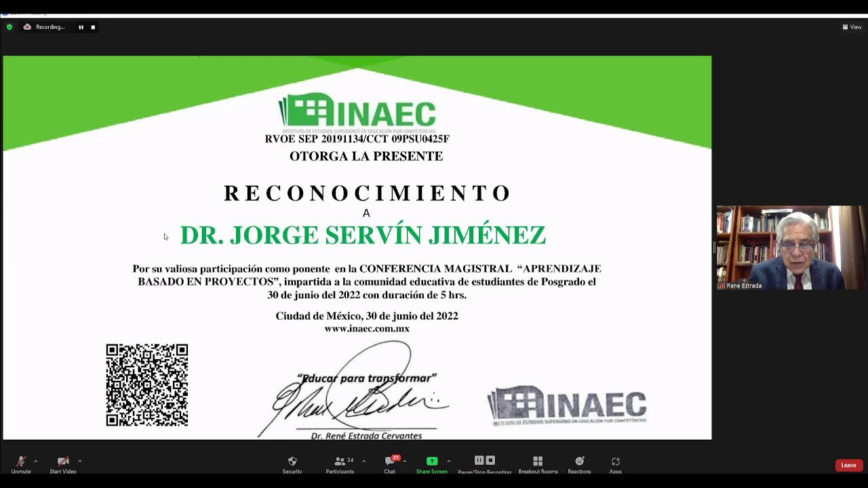Image resolution: width=868 pixels, height=488 pixels.
Task: Pause the recording from top bar
Action: click(x=81, y=27)
